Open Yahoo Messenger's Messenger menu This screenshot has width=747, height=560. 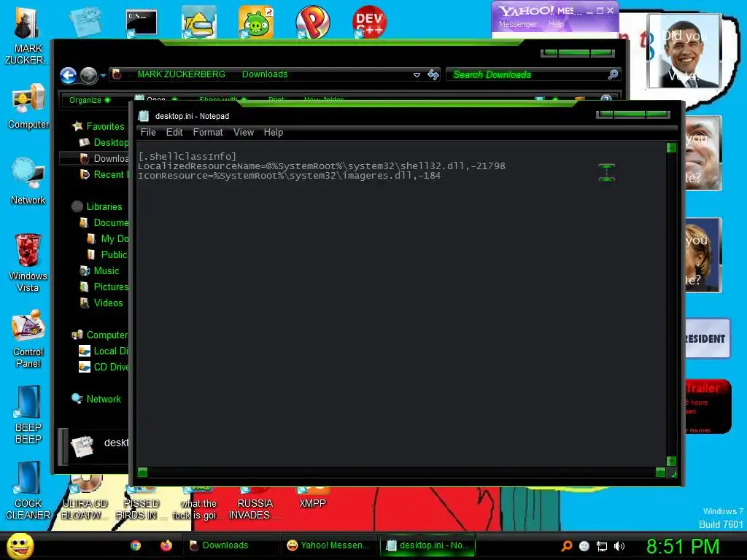click(x=518, y=24)
